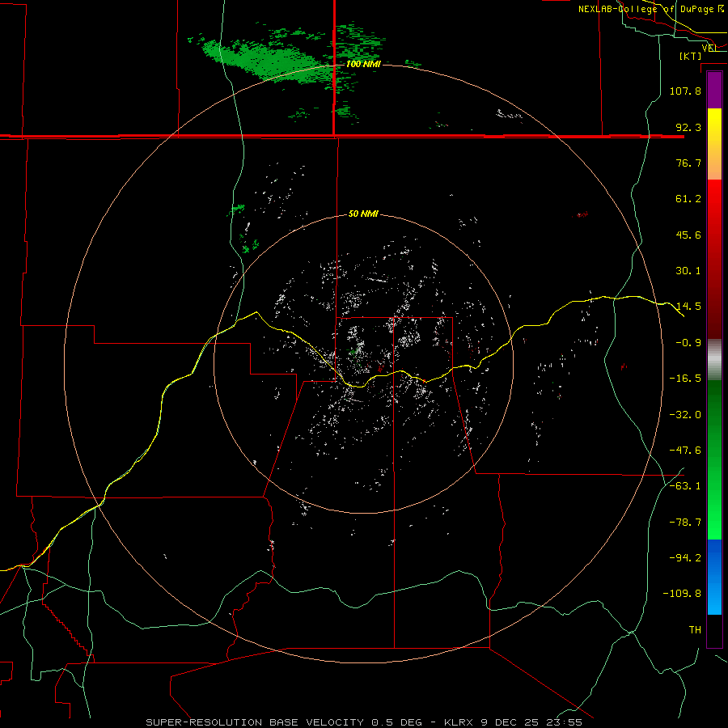
Task: Select the -109.8 scale value
Action: (683, 594)
